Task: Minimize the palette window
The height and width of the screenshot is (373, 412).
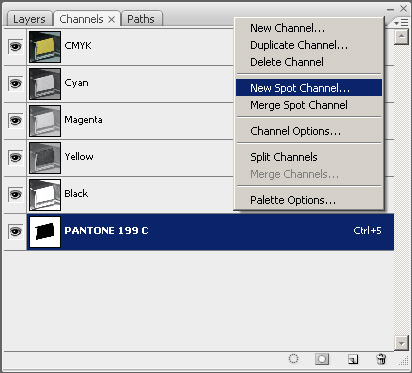Action: tap(391, 9)
